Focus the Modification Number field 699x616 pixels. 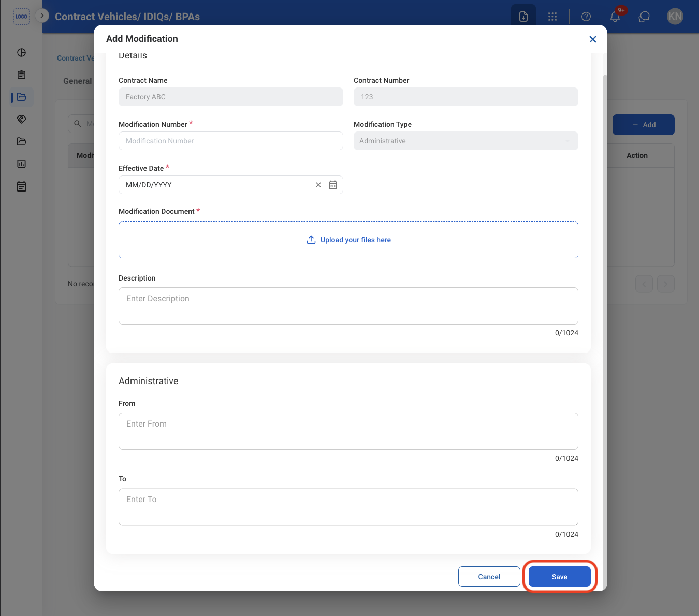point(231,141)
